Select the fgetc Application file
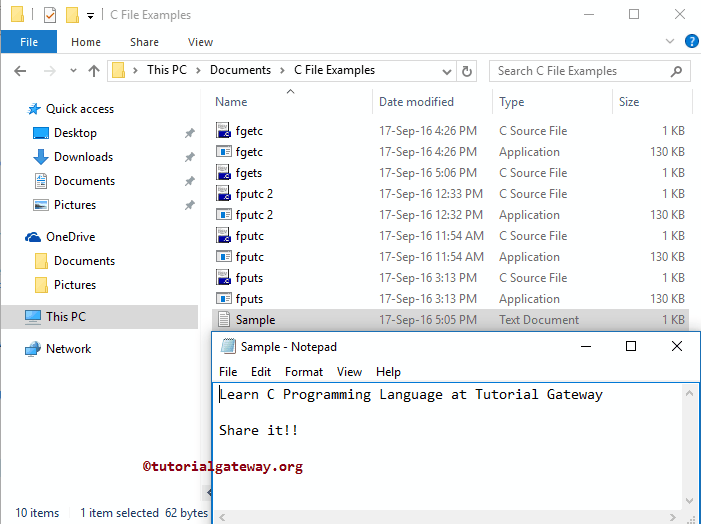 point(450,152)
